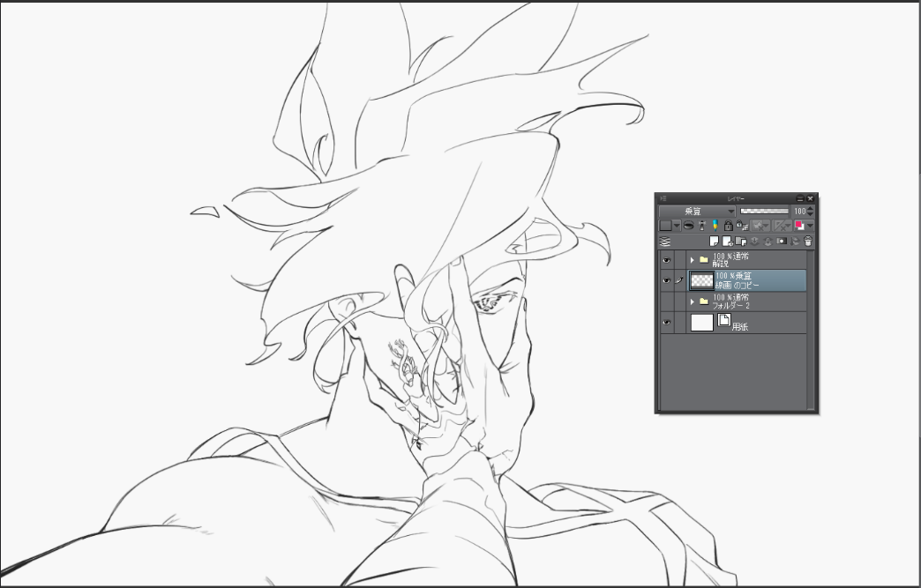
Task: Click the lock layer padlock icon
Action: (x=728, y=226)
